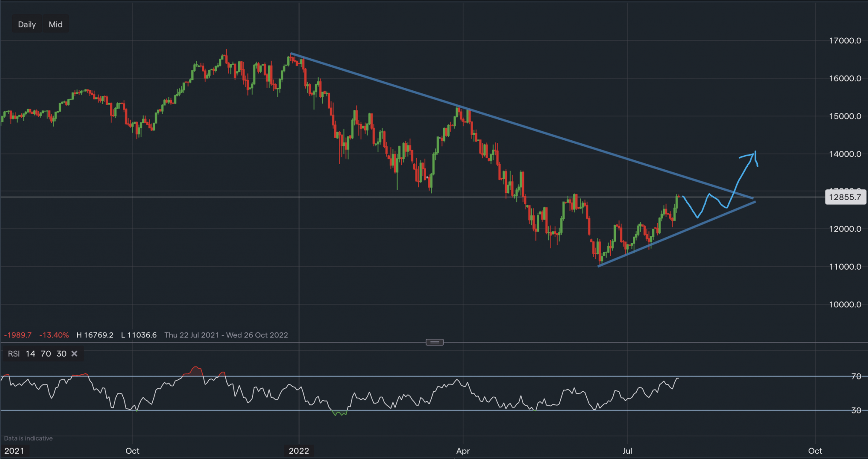Click the 17000.0 price axis label

pyautogui.click(x=845, y=41)
